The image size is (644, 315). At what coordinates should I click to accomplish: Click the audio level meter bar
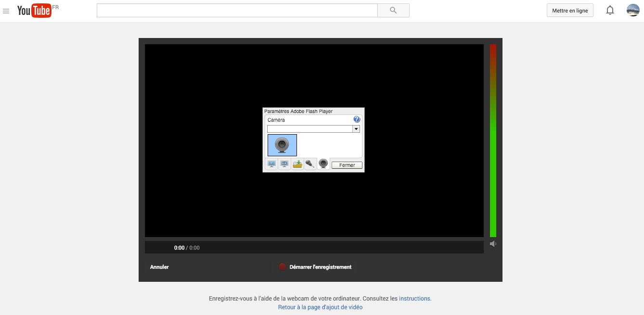493,140
